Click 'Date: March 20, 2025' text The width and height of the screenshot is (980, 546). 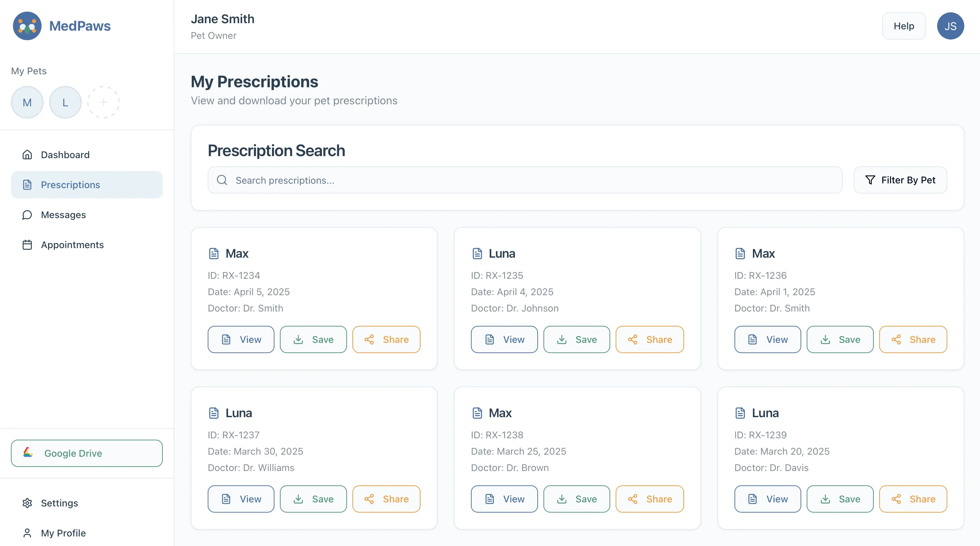[x=782, y=451]
